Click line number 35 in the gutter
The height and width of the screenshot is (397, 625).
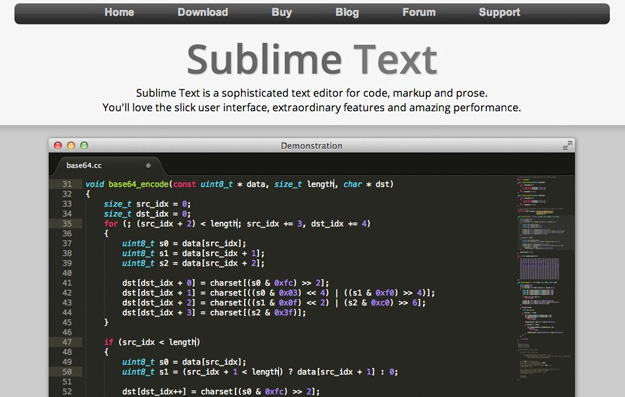tap(67, 224)
